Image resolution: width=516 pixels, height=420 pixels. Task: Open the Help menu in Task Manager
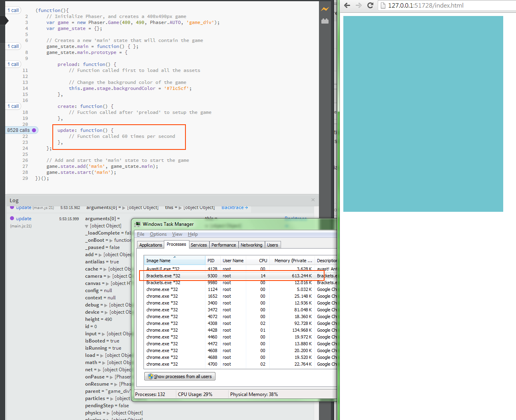[x=193, y=234]
